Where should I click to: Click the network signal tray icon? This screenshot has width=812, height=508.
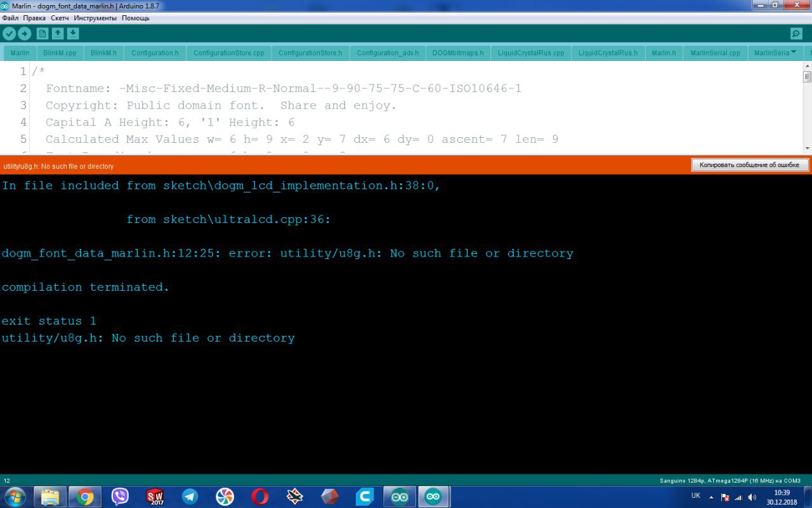point(738,497)
